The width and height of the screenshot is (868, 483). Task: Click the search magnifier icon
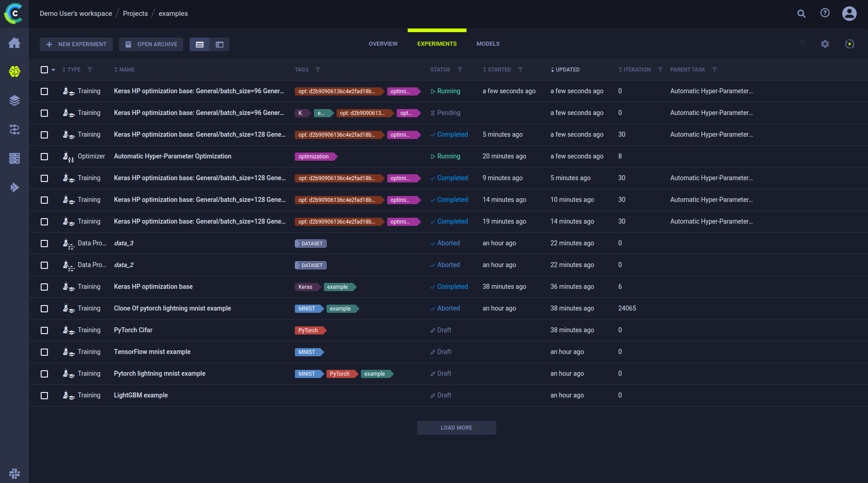(x=801, y=14)
